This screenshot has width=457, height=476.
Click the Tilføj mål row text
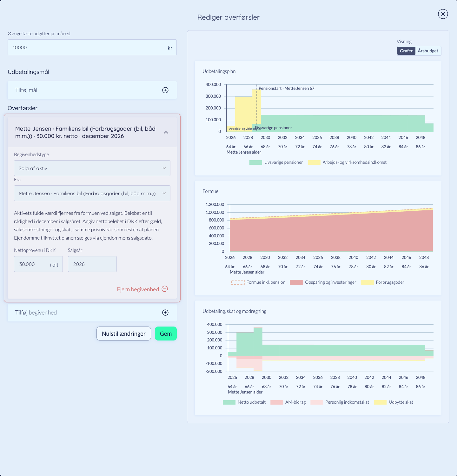(26, 90)
